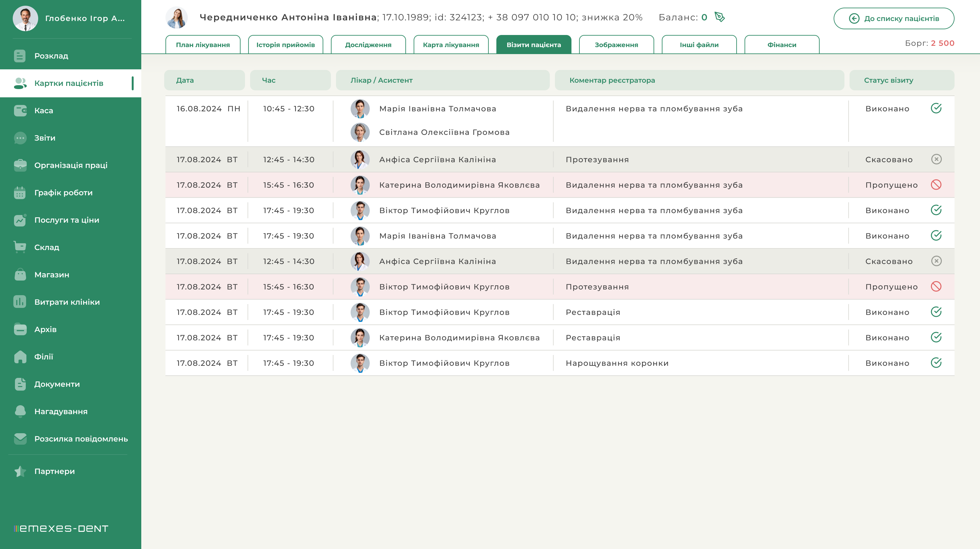Viewport: 980px width, 549px height.
Task: Click Пропущено ban icon on Круглов Протезування row
Action: click(x=936, y=286)
